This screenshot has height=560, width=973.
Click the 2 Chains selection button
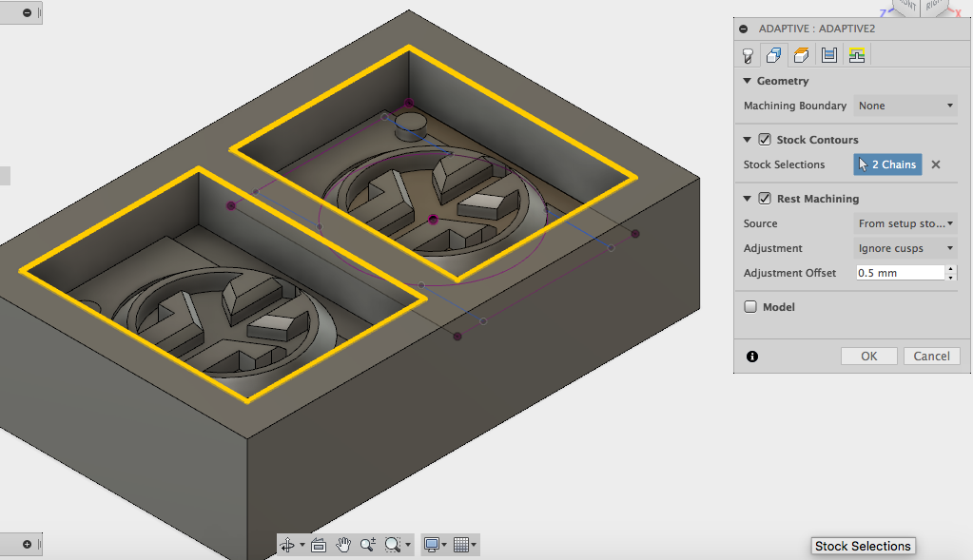(x=887, y=164)
